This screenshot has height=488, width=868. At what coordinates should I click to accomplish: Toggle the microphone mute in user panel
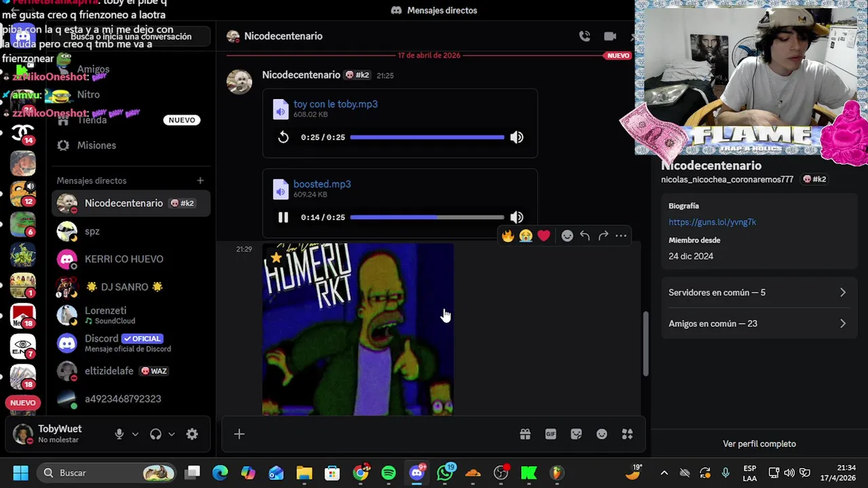[x=119, y=434]
